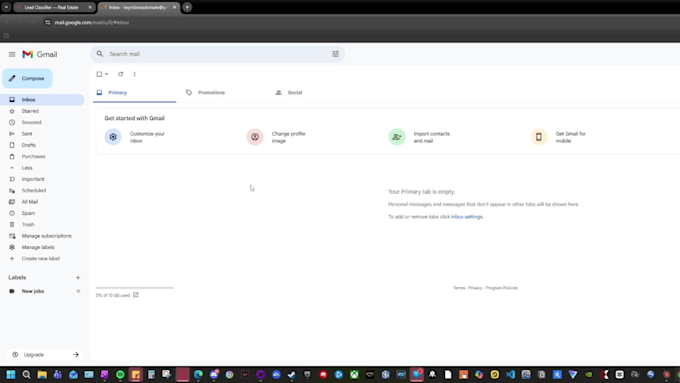The height and width of the screenshot is (383, 680).
Task: Open the Gmail main menu hamburger icon
Action: click(x=12, y=54)
